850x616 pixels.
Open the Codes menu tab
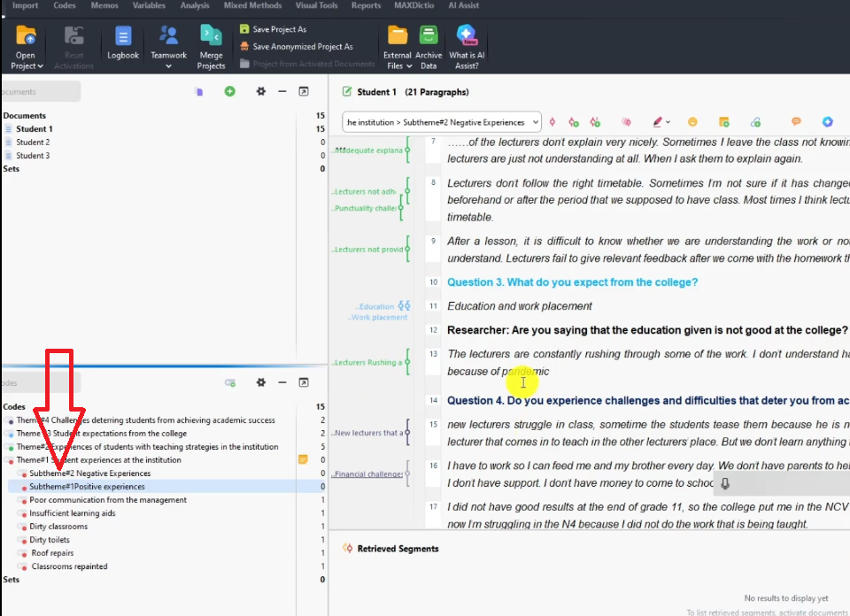65,5
